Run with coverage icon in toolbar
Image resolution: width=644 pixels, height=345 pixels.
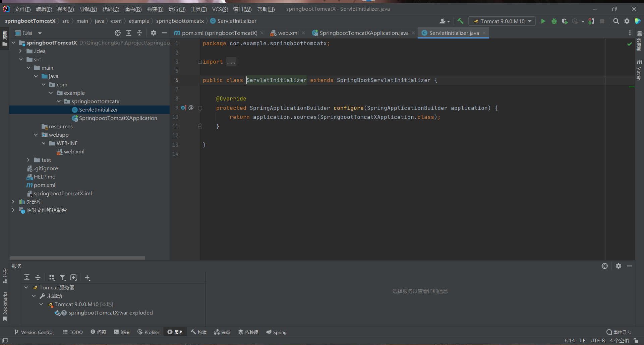point(565,21)
